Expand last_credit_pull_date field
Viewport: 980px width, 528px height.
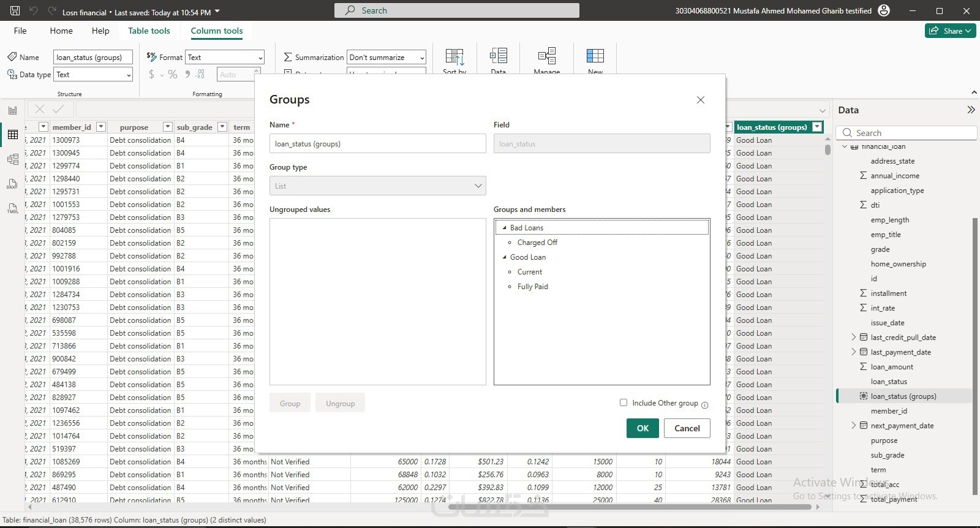pyautogui.click(x=853, y=337)
